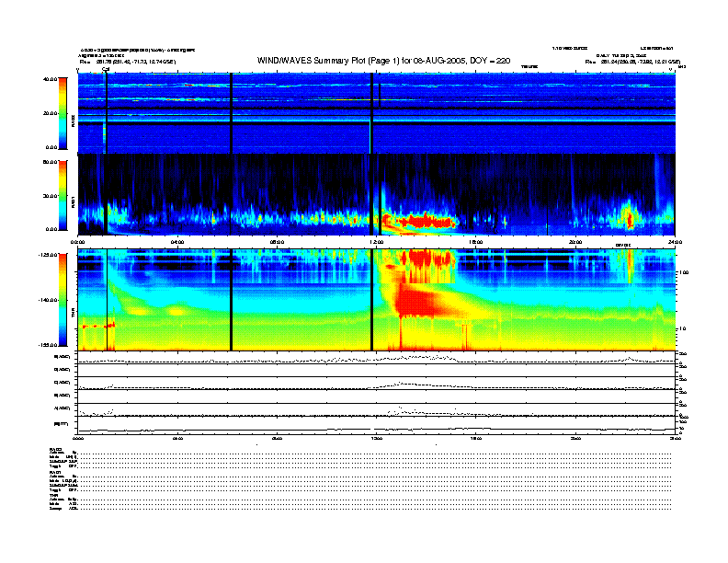Screen dimensions: 728x563
Task: Click the upper-left Rev position text
Action: (128, 62)
